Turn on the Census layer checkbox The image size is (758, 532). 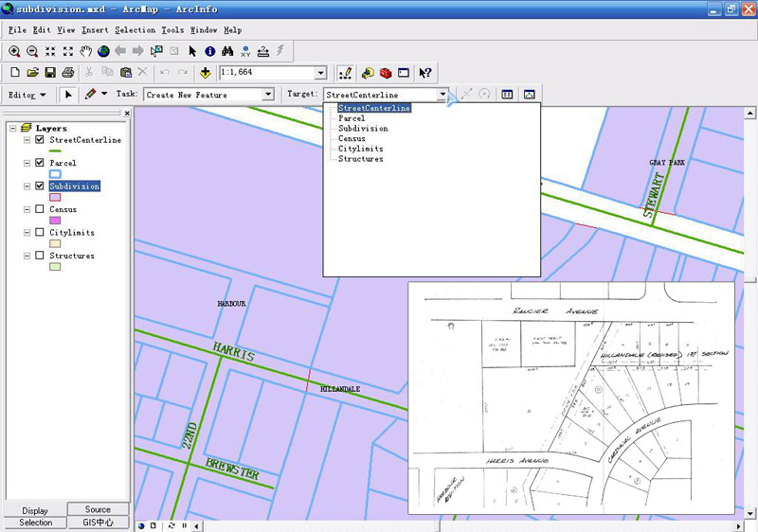coord(40,209)
